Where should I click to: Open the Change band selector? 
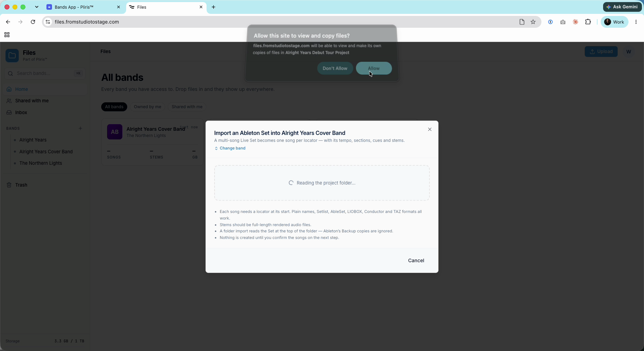pos(230,148)
